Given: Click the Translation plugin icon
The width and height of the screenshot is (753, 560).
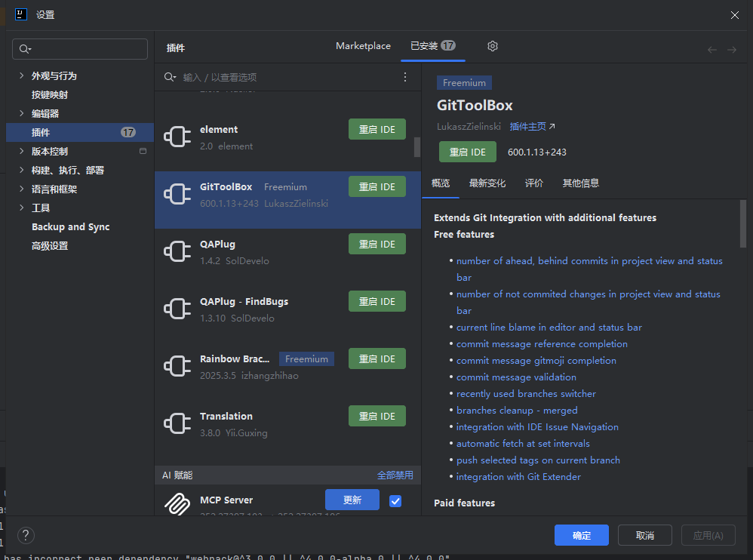Looking at the screenshot, I should coord(177,423).
